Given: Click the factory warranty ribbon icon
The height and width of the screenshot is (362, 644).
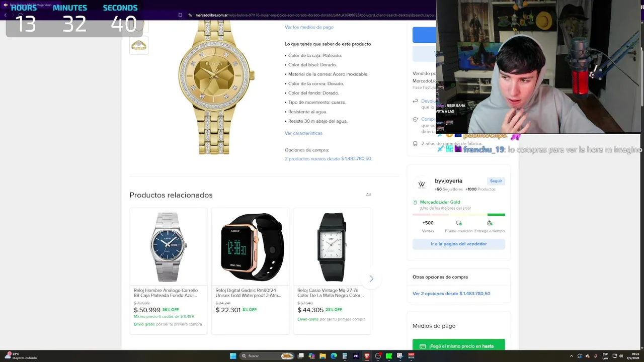Looking at the screenshot, I should coord(415,144).
